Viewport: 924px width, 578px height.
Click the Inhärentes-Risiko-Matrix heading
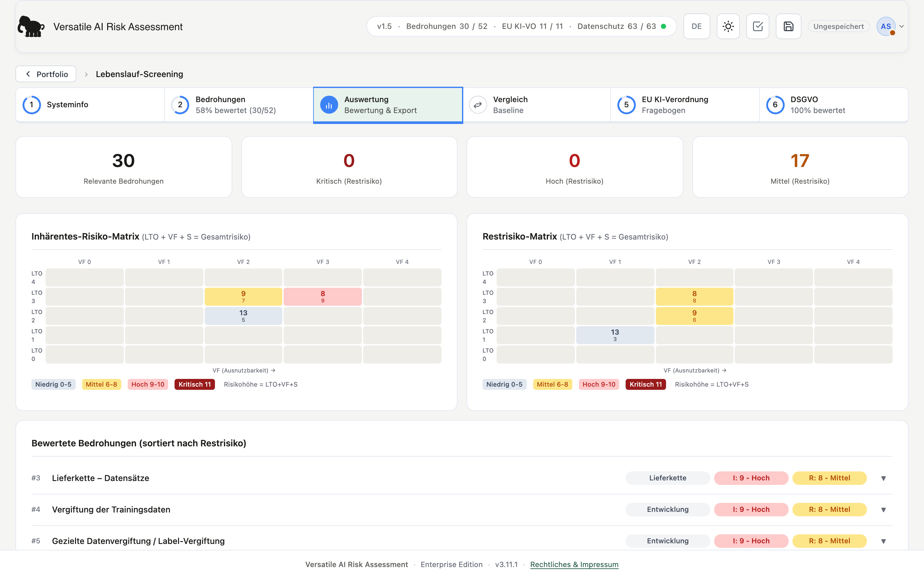click(x=85, y=237)
